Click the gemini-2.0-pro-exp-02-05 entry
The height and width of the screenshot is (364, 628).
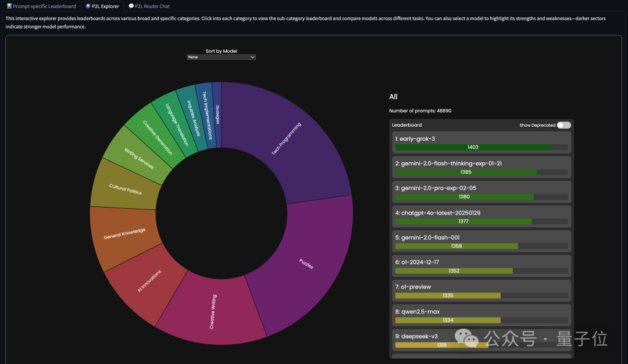click(481, 192)
